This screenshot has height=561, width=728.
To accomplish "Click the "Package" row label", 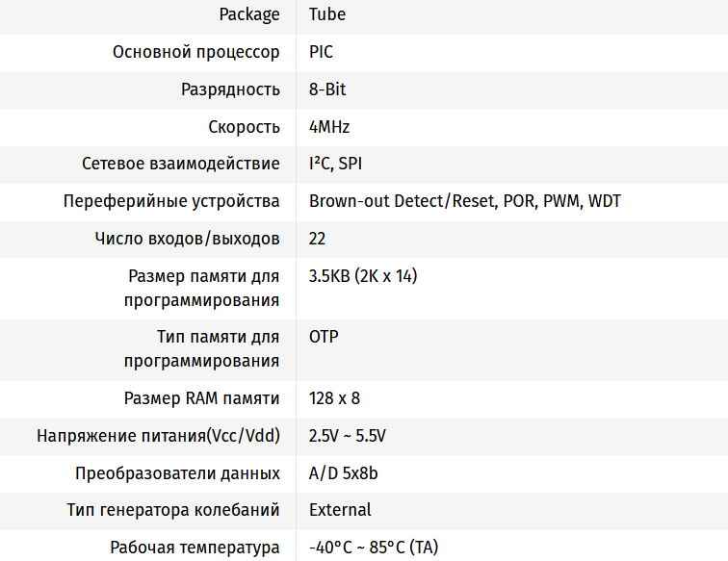I will pos(249,14).
